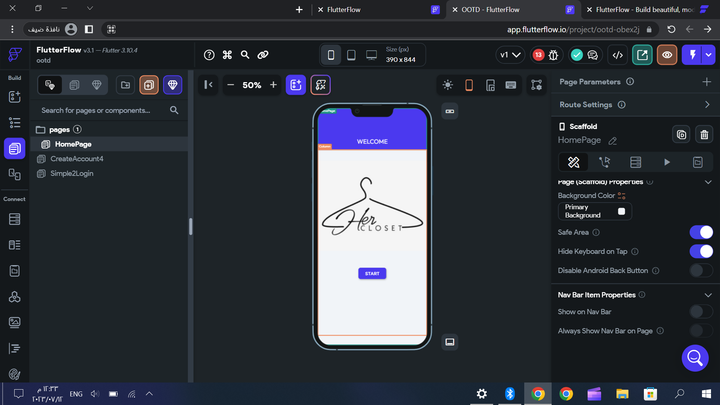Enable Disable Android Back Button switch
Image resolution: width=720 pixels, height=405 pixels.
tap(701, 270)
